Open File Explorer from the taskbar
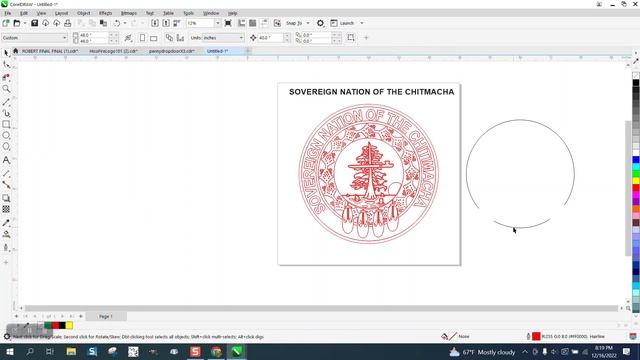Screen dimensions: 640x360 [71, 351]
